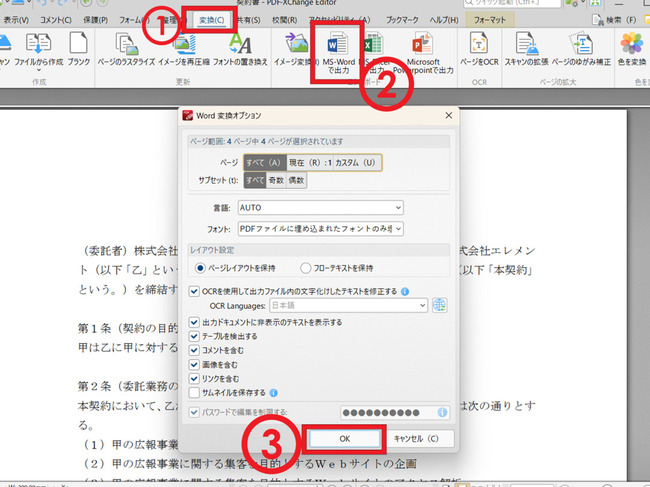Select サブセット すべて option

[x=255, y=180]
